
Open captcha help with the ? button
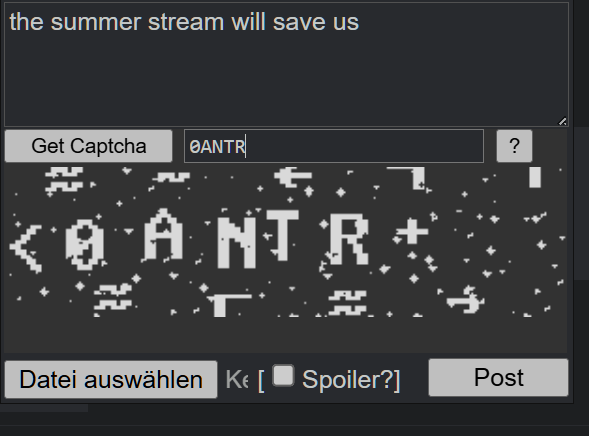tap(514, 146)
